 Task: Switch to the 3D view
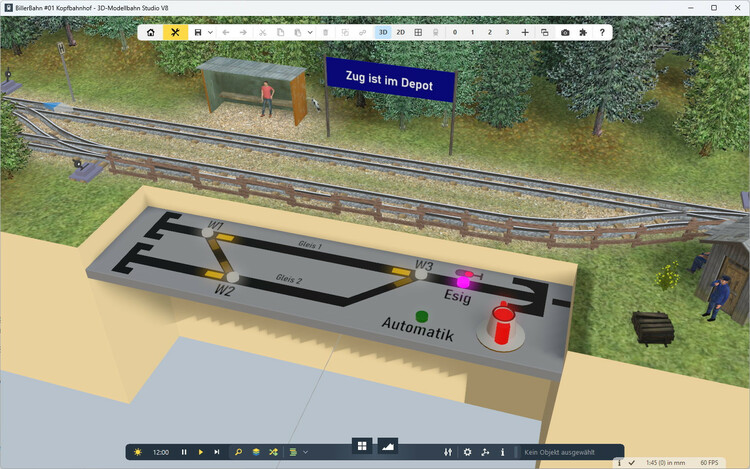(383, 33)
